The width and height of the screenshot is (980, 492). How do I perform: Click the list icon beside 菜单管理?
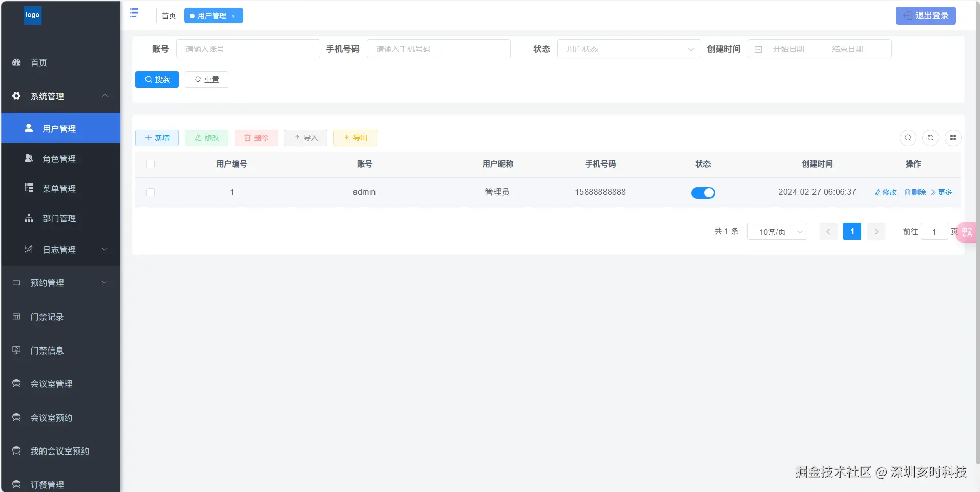29,188
